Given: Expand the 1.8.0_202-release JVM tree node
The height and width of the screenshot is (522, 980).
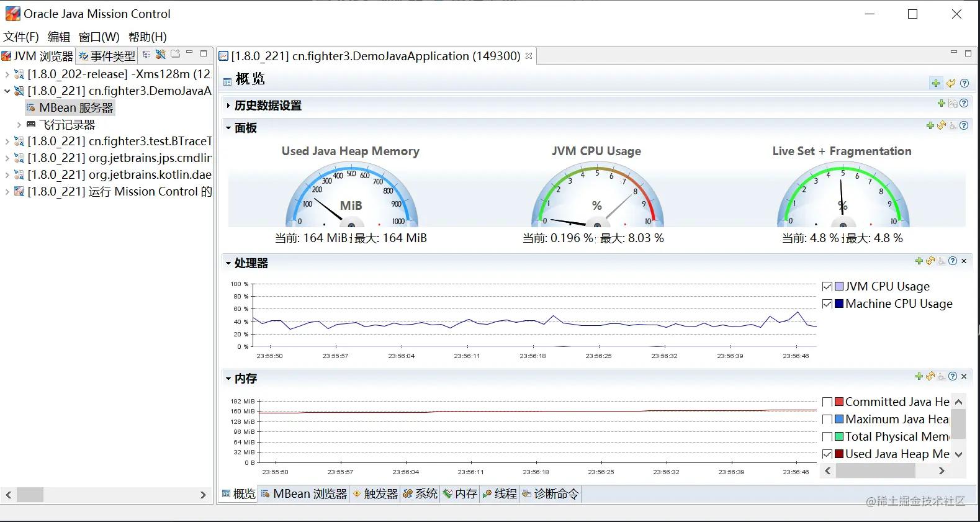Looking at the screenshot, I should click(x=7, y=74).
